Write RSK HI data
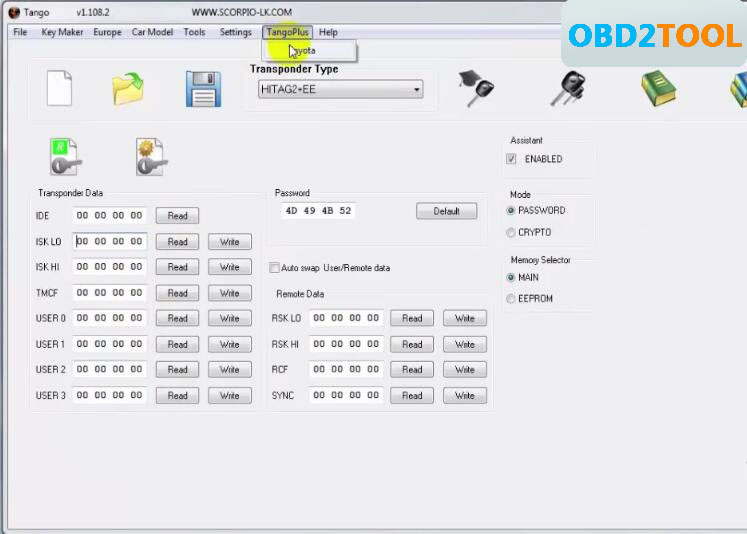 464,344
